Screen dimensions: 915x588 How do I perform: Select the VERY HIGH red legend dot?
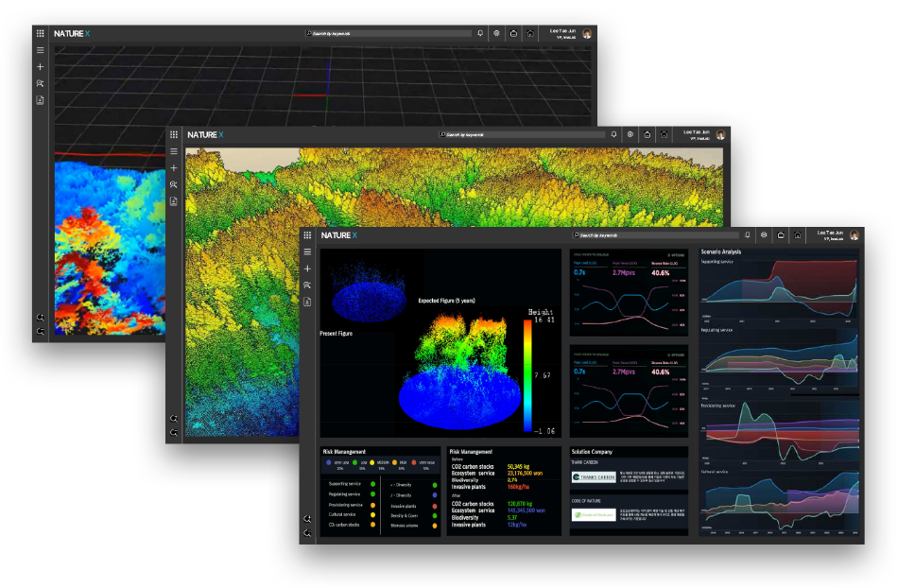414,462
